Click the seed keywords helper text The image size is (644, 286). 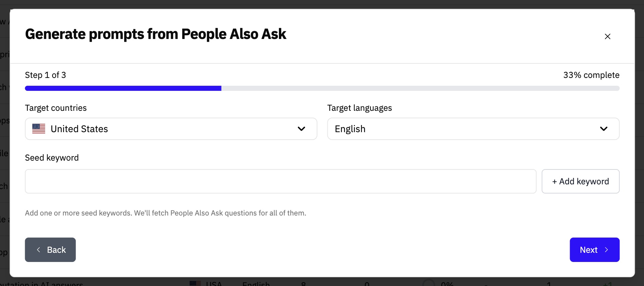pos(166,213)
